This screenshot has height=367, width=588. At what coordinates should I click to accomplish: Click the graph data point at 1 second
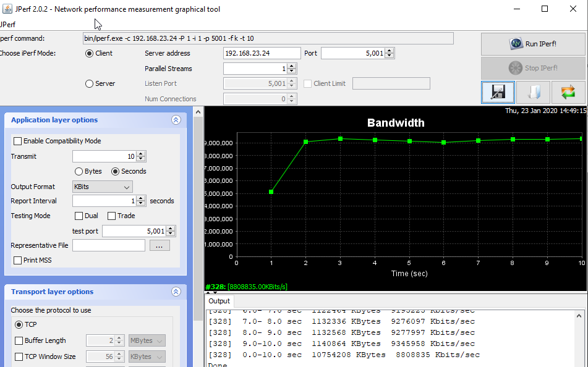[271, 192]
